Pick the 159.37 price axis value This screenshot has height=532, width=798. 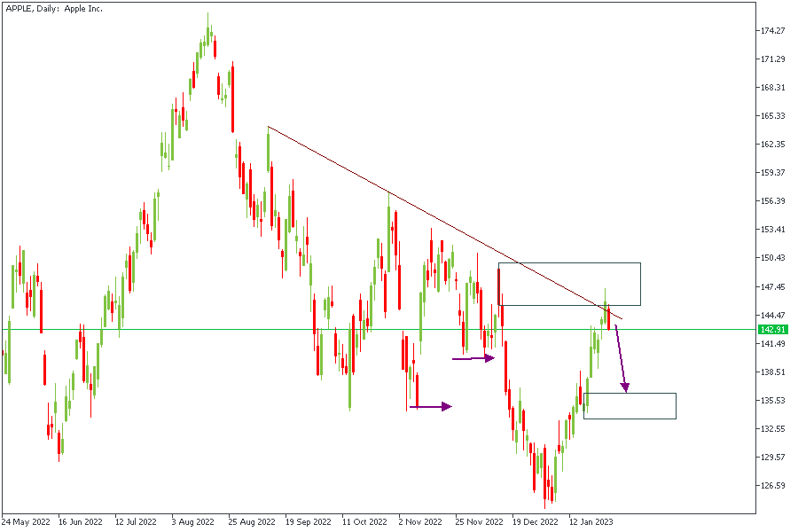coord(772,173)
